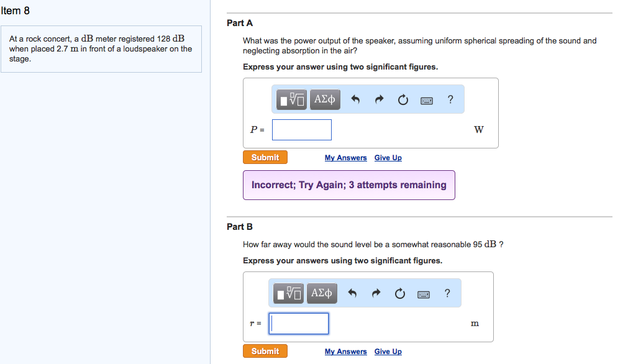Screen dimensions: 628x364
Task: Submit the Part A answer
Action: point(265,157)
